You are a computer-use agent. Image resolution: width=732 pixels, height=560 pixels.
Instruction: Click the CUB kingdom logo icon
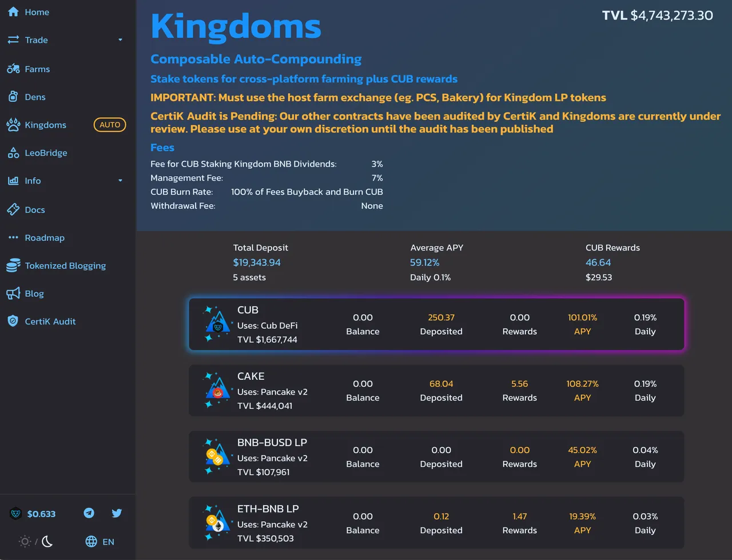pyautogui.click(x=217, y=324)
